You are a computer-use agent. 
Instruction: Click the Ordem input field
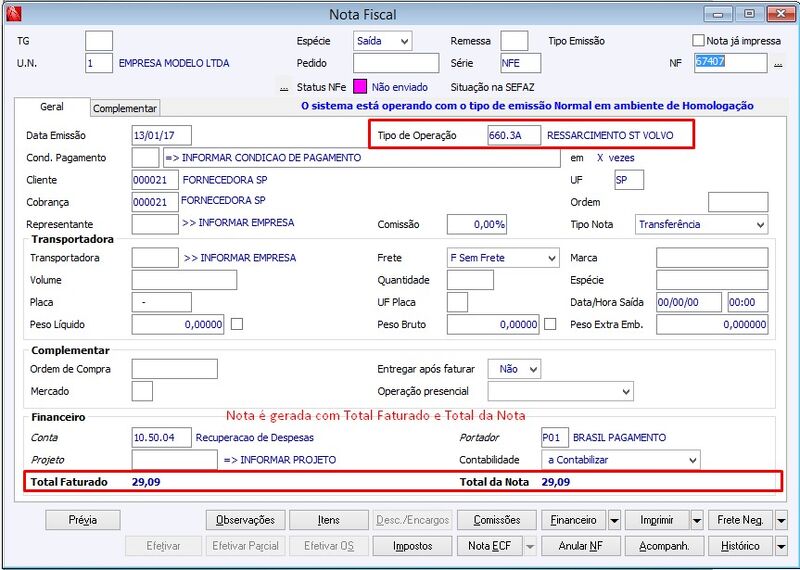tap(738, 202)
